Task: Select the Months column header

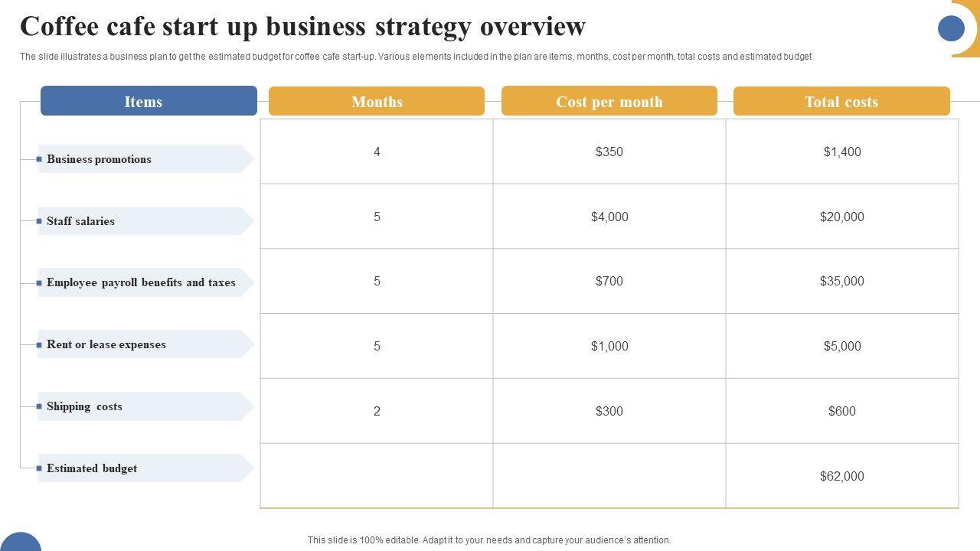Action: click(377, 101)
